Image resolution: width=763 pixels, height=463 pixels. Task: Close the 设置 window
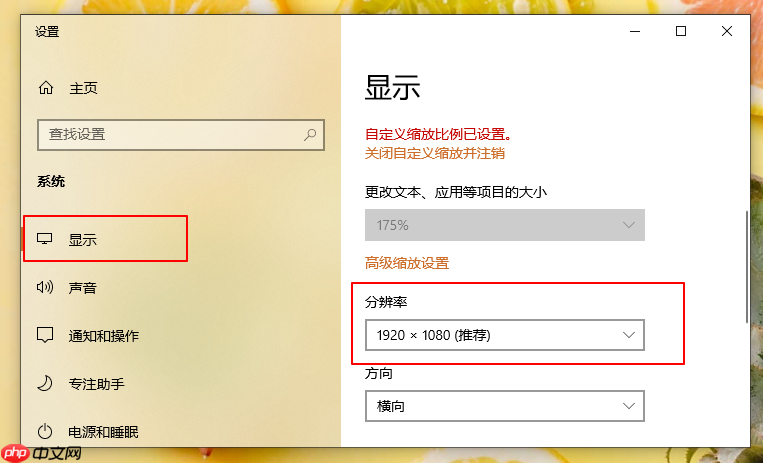pyautogui.click(x=727, y=31)
